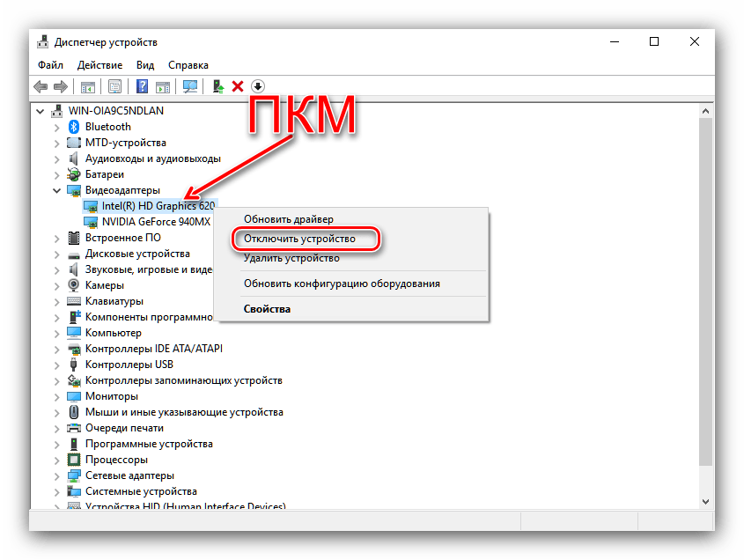Collapse the Видеоадаптеры category
This screenshot has height=560, width=744.
[57, 190]
